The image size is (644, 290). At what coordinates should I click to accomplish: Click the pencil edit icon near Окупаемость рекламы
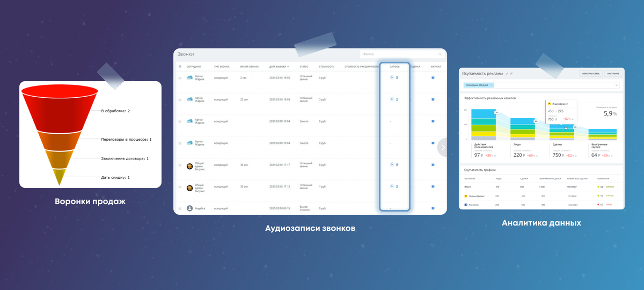pos(507,73)
